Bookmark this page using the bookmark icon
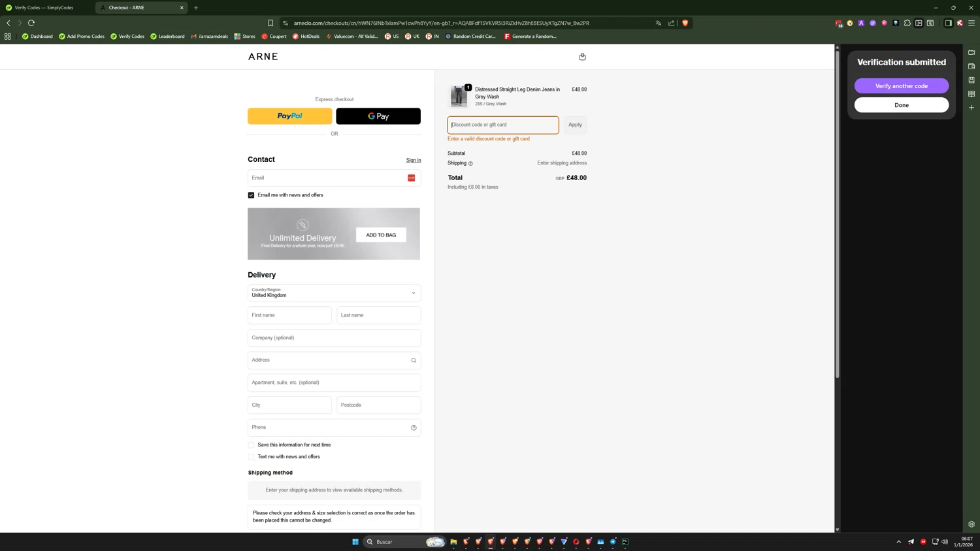This screenshot has height=551, width=980. [x=270, y=23]
